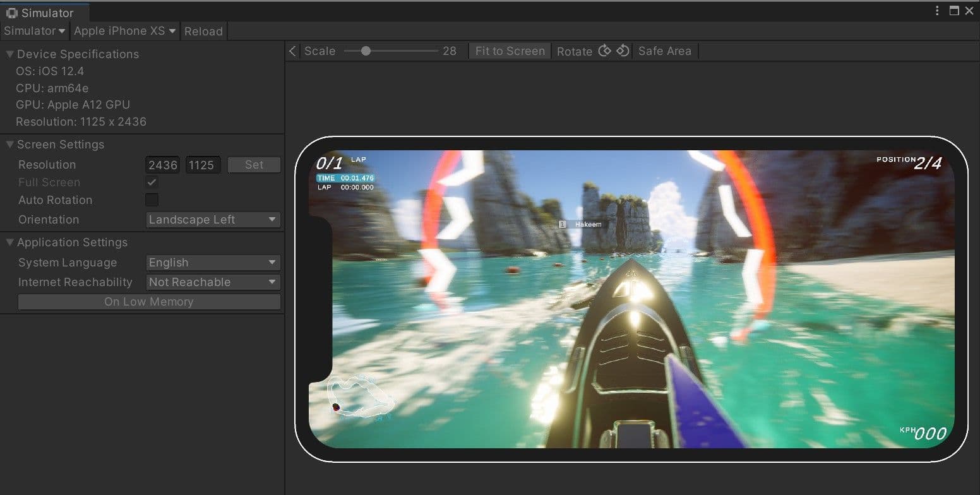Image resolution: width=980 pixels, height=495 pixels.
Task: Enable Auto Rotation
Action: [152, 200]
